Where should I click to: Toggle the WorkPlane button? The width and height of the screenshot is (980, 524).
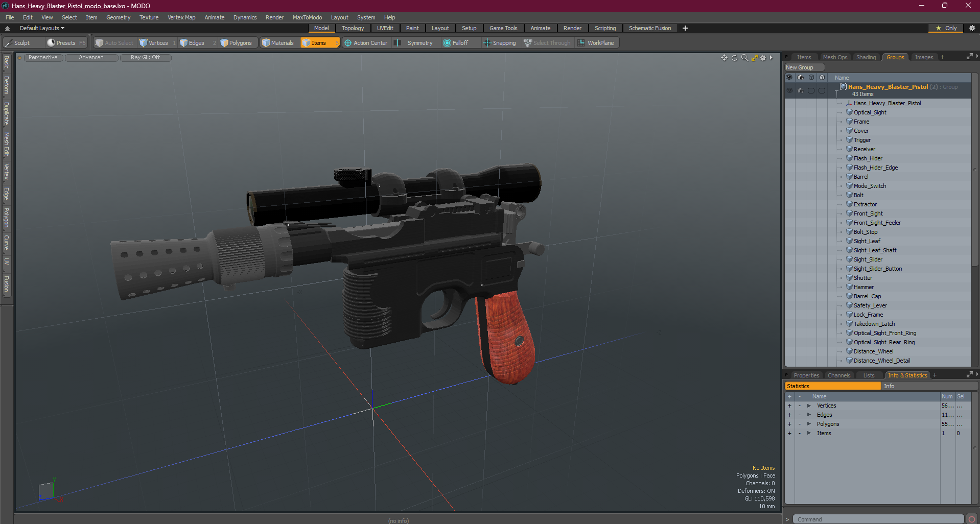[x=596, y=43]
